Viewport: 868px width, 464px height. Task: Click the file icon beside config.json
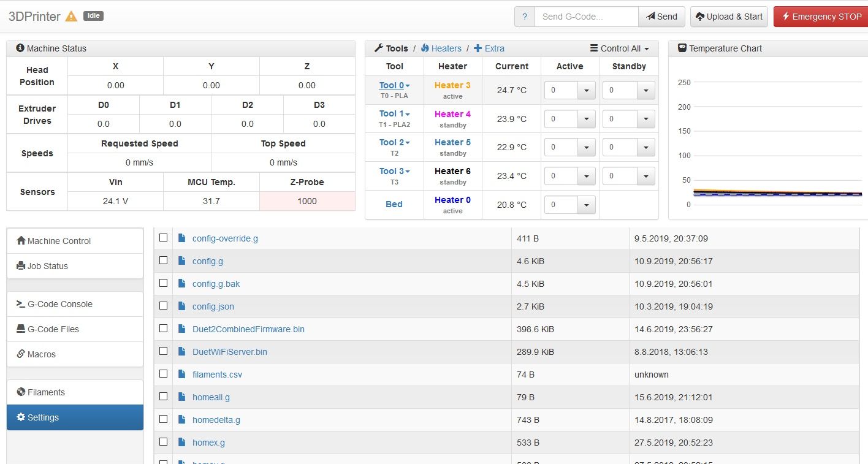coord(181,306)
